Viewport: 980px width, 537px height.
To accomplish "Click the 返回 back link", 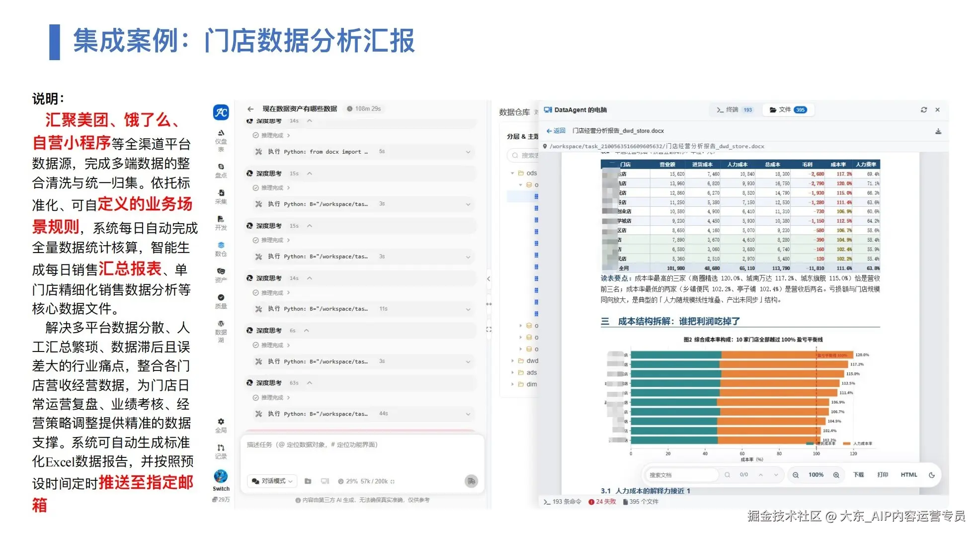I will (x=556, y=131).
